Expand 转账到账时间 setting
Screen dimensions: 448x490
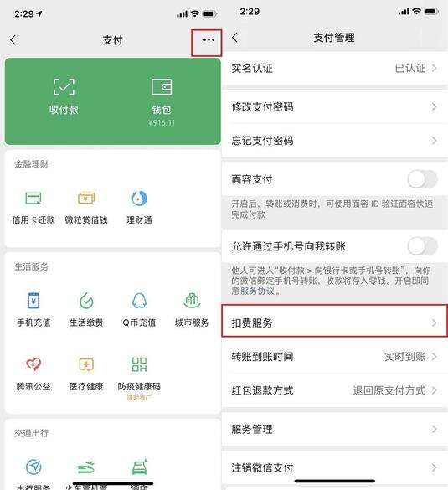335,356
